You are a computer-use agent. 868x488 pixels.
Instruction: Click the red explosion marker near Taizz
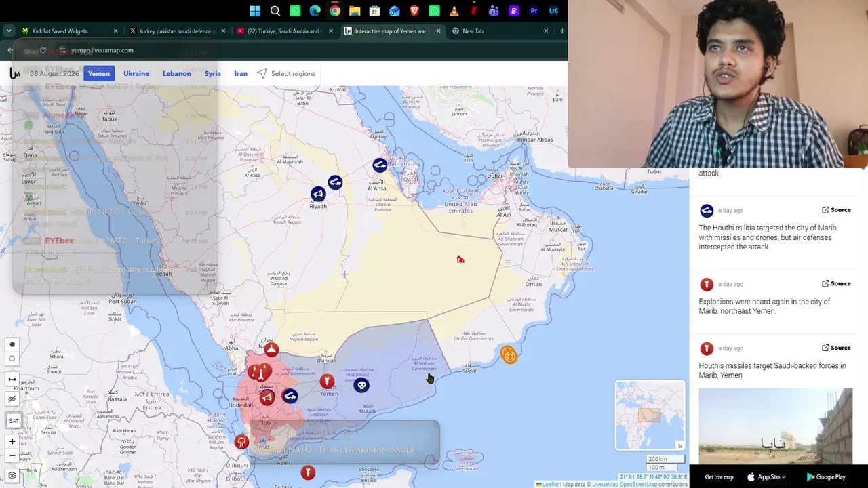point(241,443)
